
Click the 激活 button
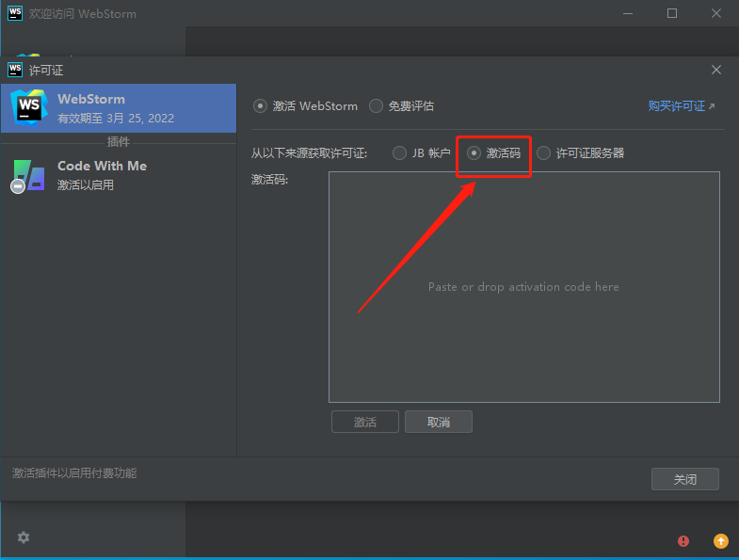(x=365, y=422)
